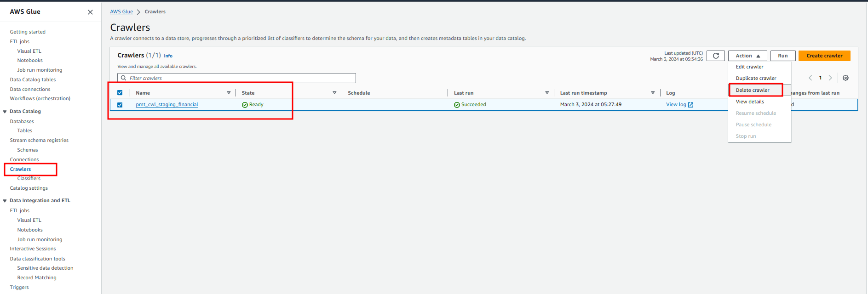Open Schemas in sidebar
This screenshot has width=868, height=294.
tap(28, 150)
